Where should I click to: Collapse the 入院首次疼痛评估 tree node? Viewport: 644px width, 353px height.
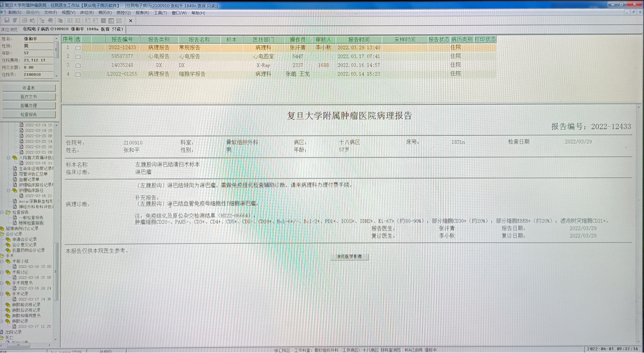point(9,158)
